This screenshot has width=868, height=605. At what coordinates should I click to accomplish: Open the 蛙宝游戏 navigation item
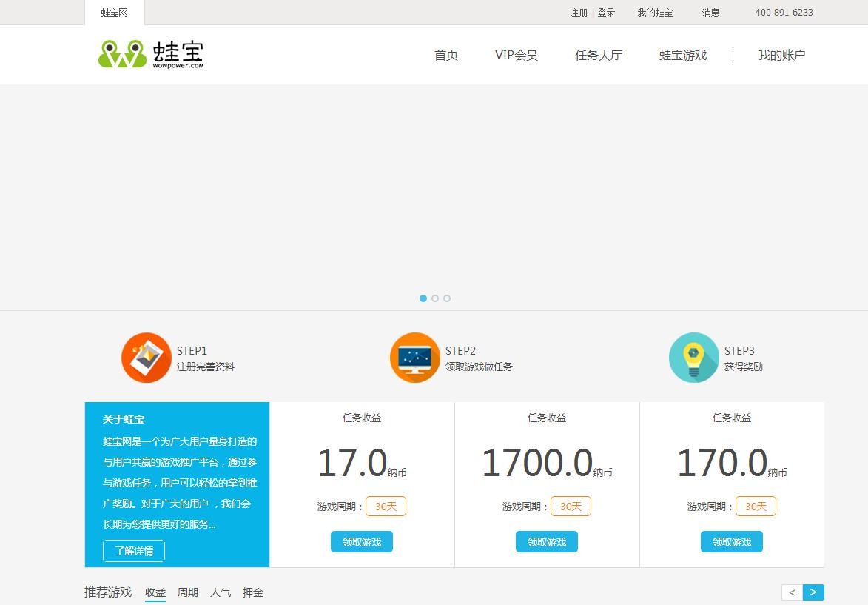[683, 55]
